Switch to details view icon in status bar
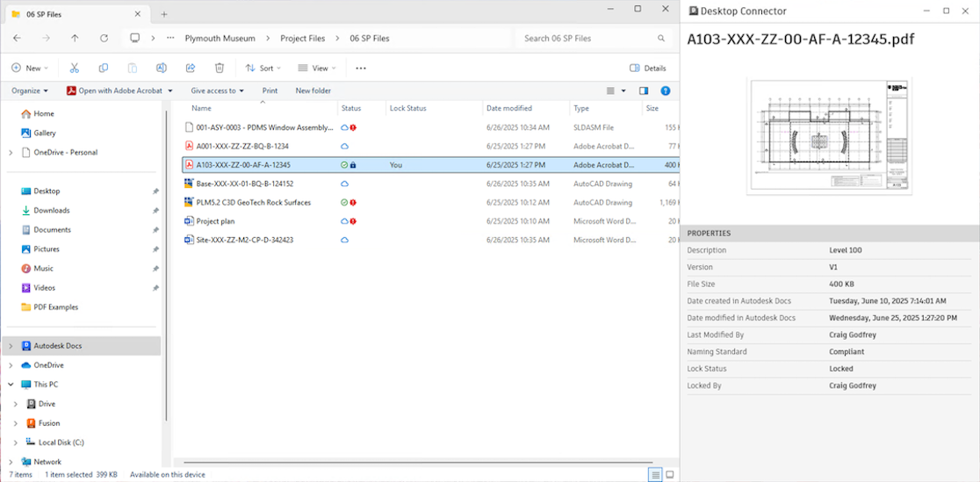 655,474
